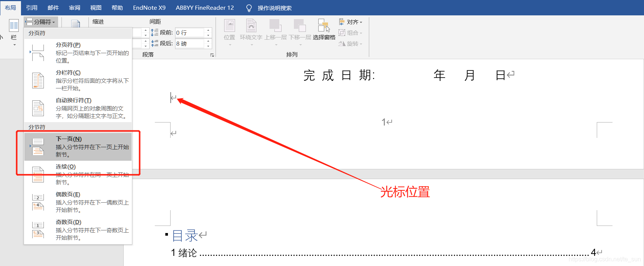Click the 分栏符 column break icon
The image size is (644, 266).
[38, 81]
